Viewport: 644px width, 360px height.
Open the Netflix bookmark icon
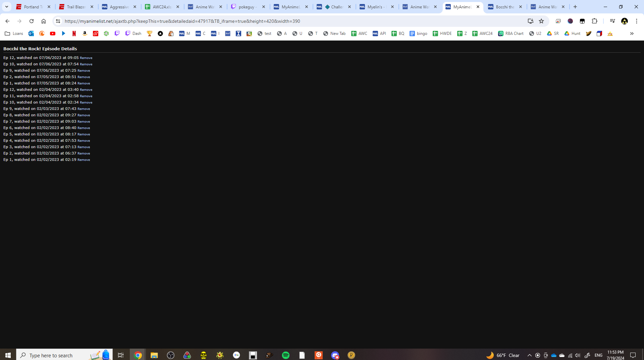74,34
